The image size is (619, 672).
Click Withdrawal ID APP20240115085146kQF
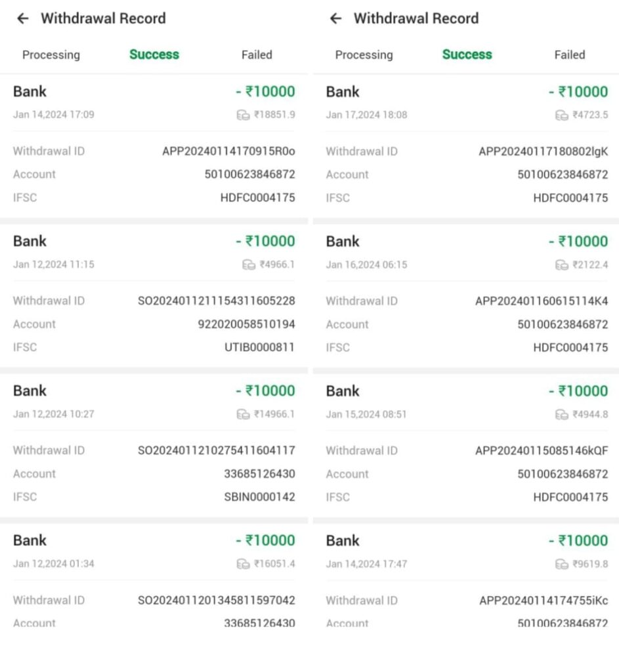542,451
